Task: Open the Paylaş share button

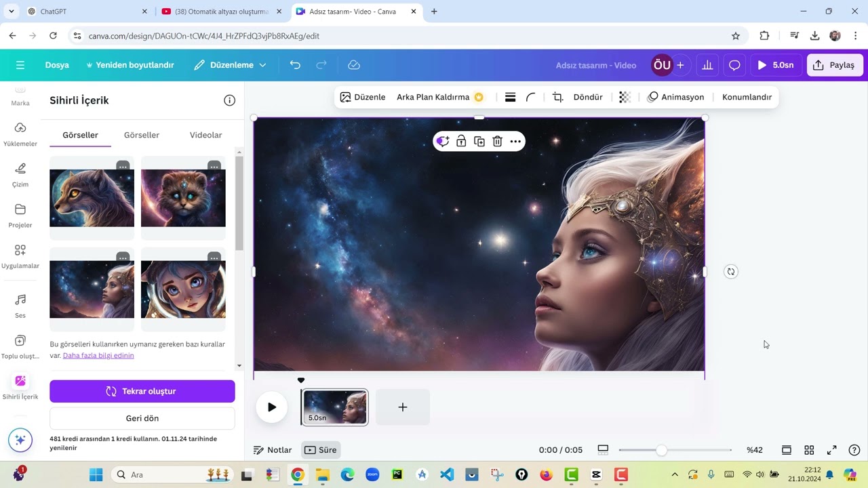Action: click(835, 65)
